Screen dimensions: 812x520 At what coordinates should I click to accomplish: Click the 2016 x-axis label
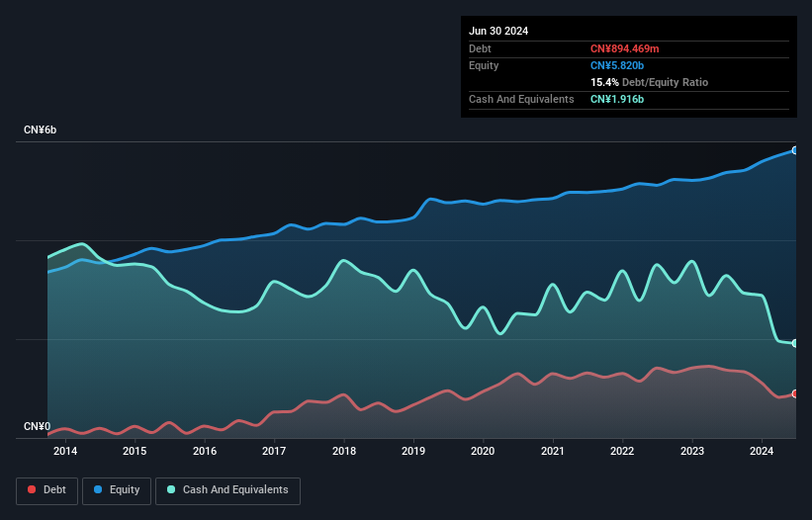click(205, 451)
